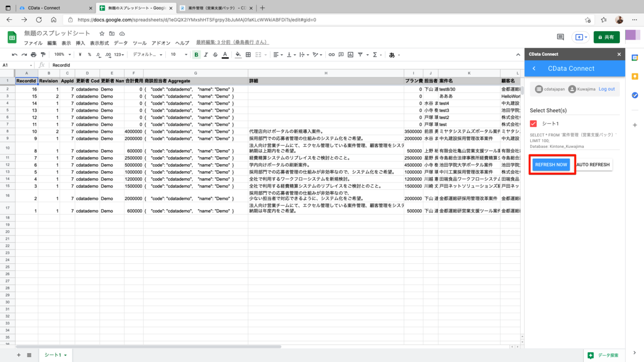Screen dimensions: 644x362
Task: Open the fill color bucket picker
Action: pyautogui.click(x=238, y=55)
